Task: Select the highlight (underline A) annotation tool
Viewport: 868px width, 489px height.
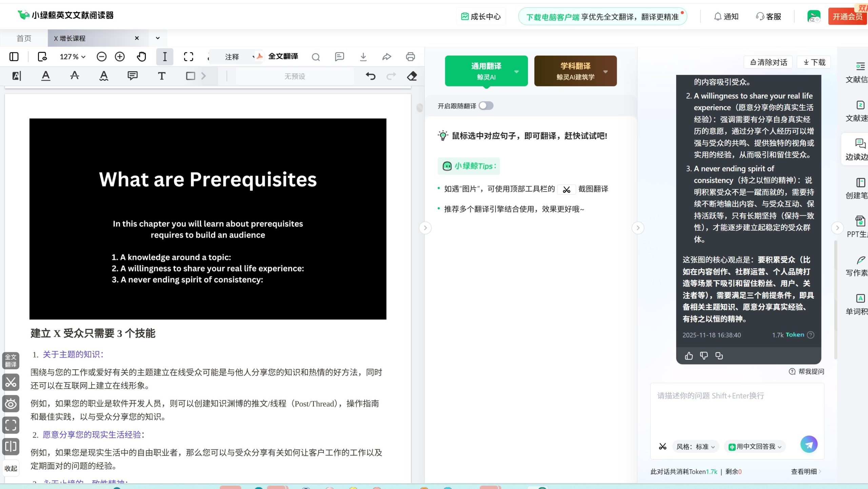Action: click(46, 76)
